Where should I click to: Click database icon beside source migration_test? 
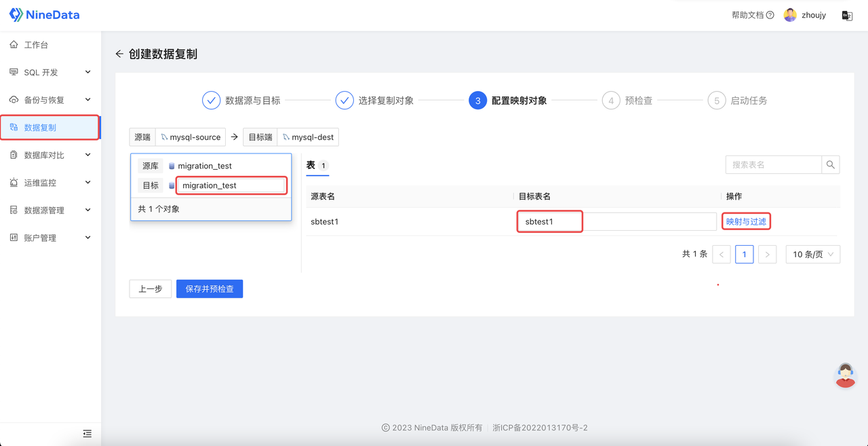click(172, 166)
